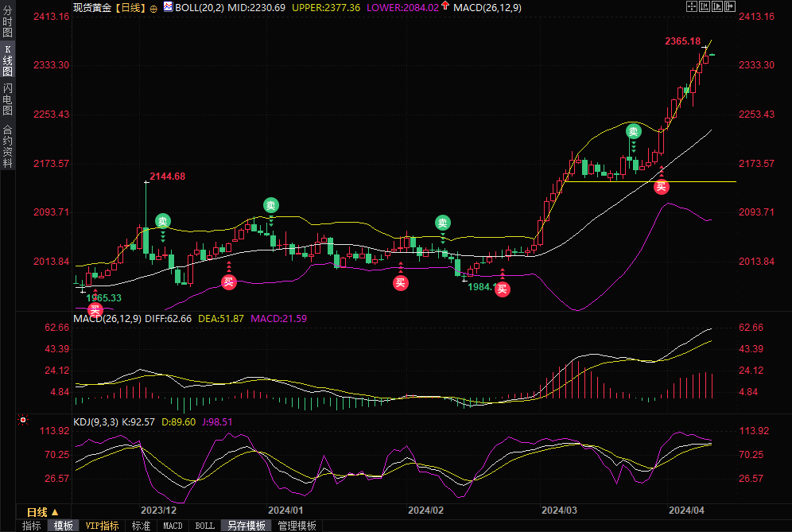This screenshot has height=532, width=792.
Task: Select the 标准 template option
Action: pos(141,526)
